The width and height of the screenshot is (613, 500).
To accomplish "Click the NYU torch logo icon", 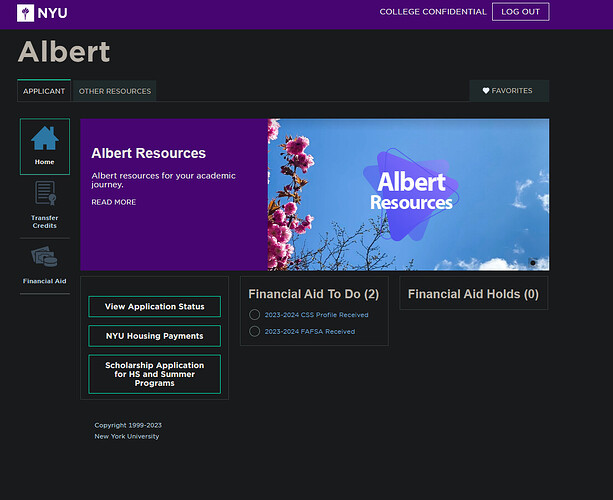I will (25, 13).
